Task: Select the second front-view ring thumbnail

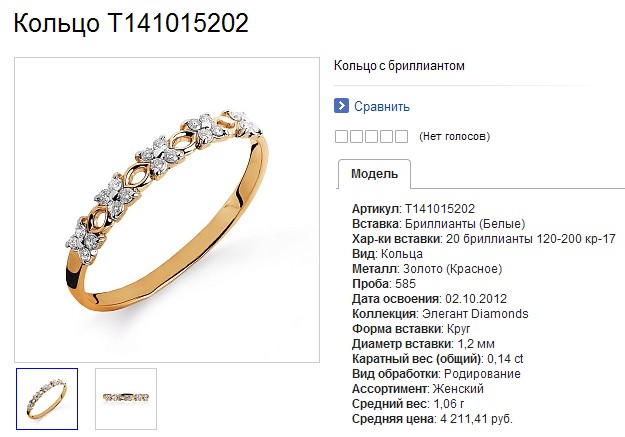Action: tap(126, 399)
